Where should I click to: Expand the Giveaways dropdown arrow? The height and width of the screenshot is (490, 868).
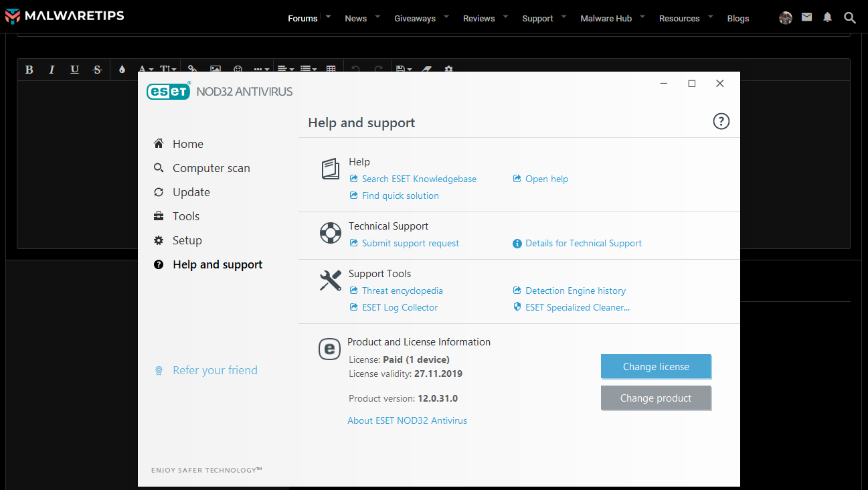[x=446, y=16]
